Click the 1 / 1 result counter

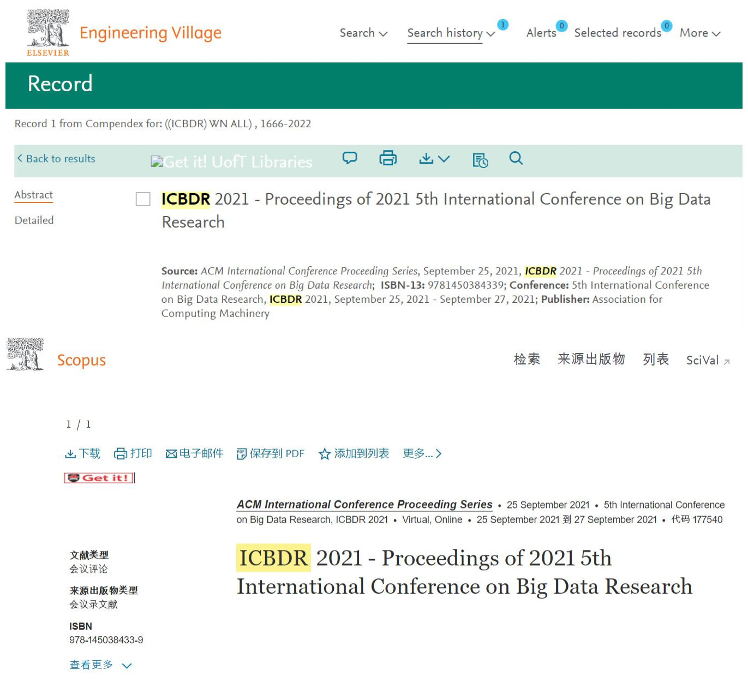(x=79, y=424)
